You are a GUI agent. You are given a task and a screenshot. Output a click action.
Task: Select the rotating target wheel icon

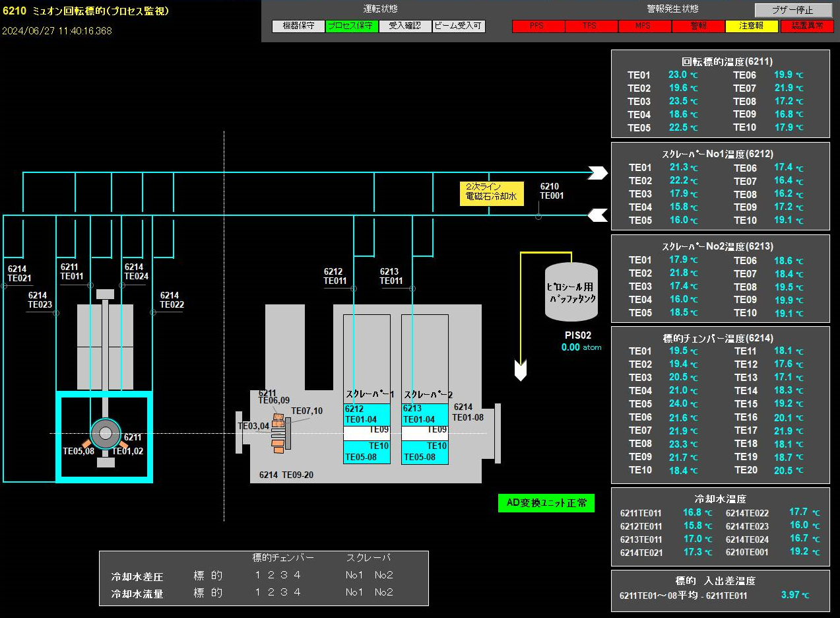105,433
